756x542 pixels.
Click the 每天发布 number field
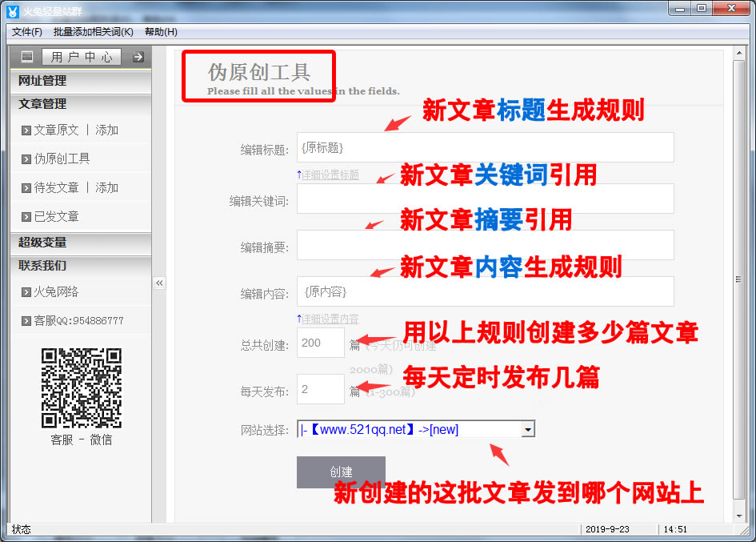click(x=320, y=389)
